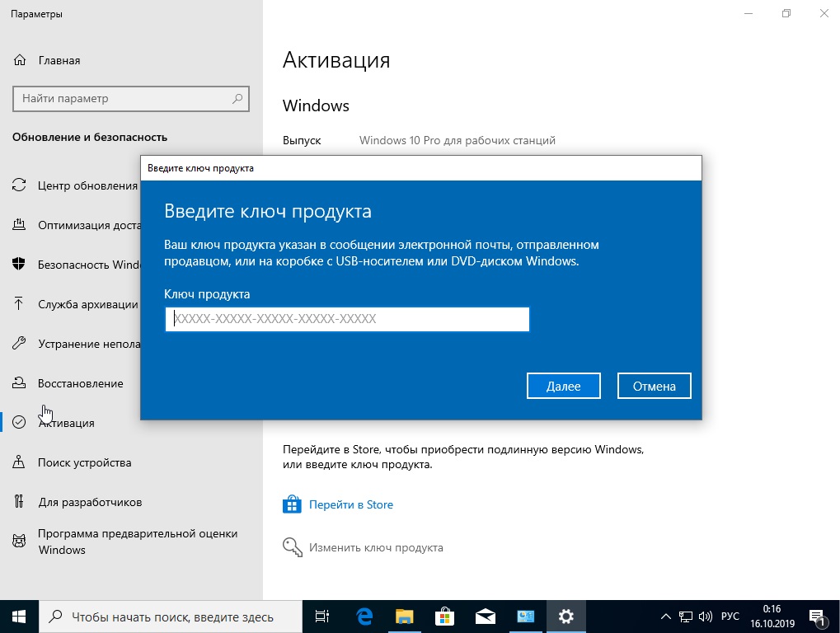Click the Отмена button in dialog

pos(654,386)
